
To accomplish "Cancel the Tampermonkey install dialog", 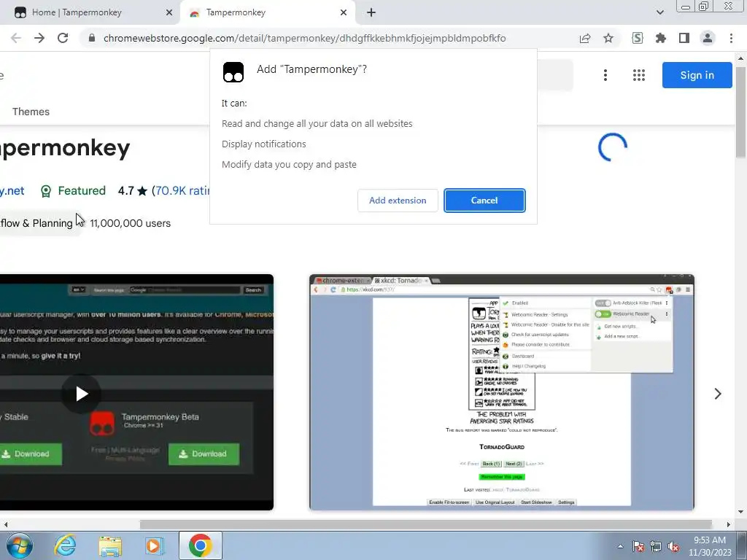I will pos(484,201).
